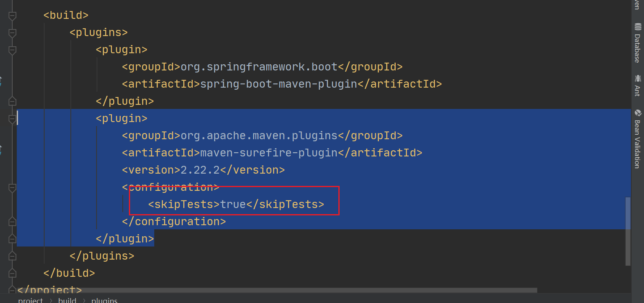The width and height of the screenshot is (644, 303).
Task: Collapse the opening plugins tag fold marker
Action: pyautogui.click(x=12, y=33)
